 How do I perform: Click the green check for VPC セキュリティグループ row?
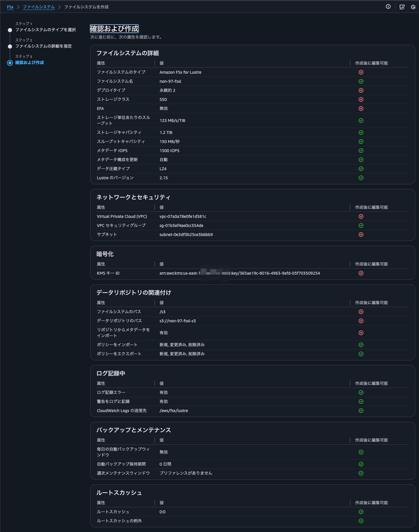(361, 225)
